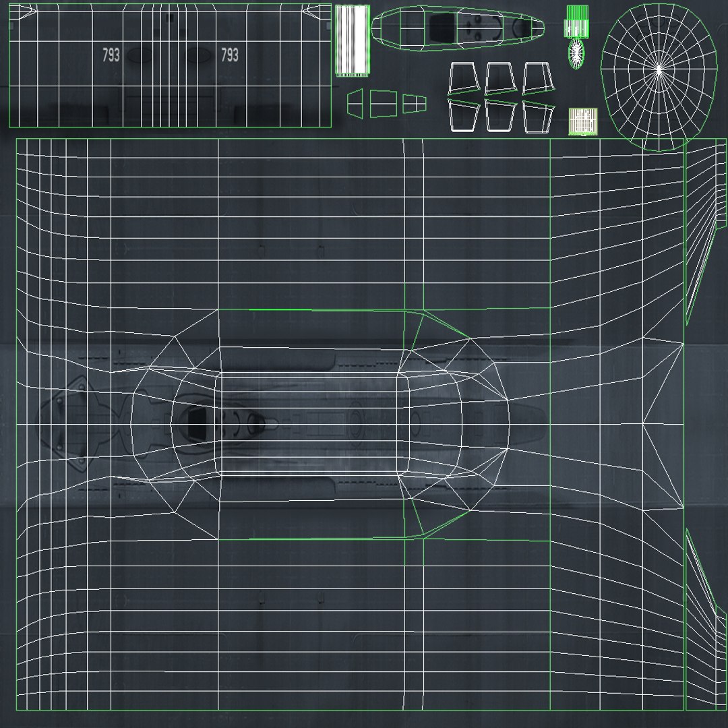728x728 pixels.
Task: Click the left "793" hull number
Action: [x=111, y=55]
